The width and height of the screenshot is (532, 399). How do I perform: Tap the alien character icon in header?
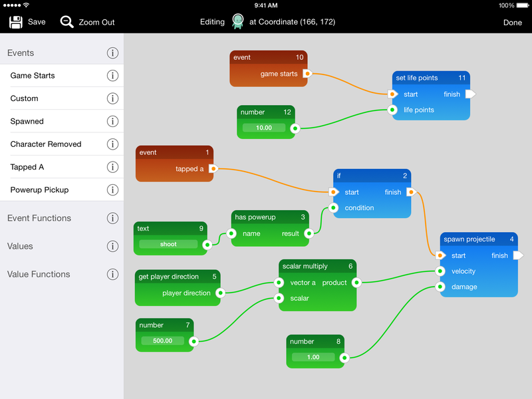[238, 21]
